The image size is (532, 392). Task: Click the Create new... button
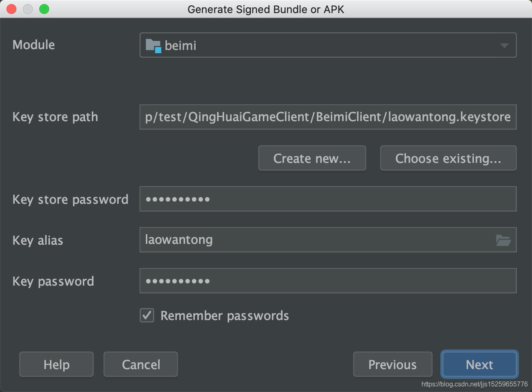(x=312, y=158)
